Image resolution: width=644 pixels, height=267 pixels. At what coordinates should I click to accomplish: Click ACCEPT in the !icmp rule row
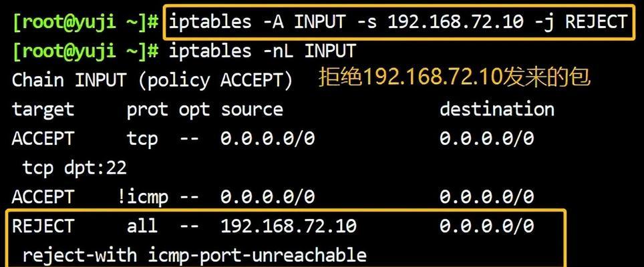click(x=43, y=198)
